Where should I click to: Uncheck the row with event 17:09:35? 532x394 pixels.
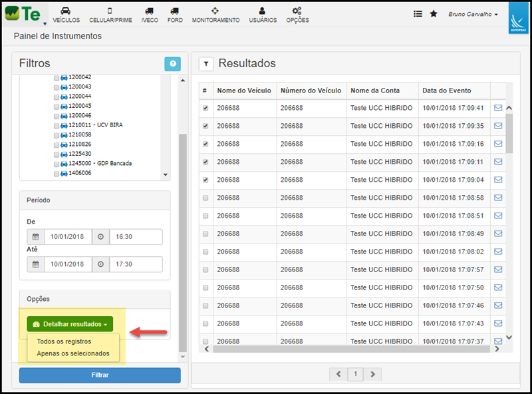(x=205, y=126)
